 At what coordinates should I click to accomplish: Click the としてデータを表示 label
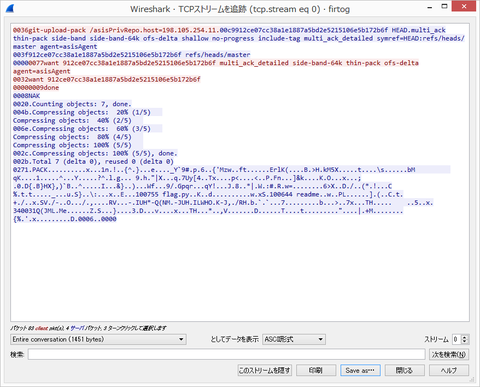point(234,339)
